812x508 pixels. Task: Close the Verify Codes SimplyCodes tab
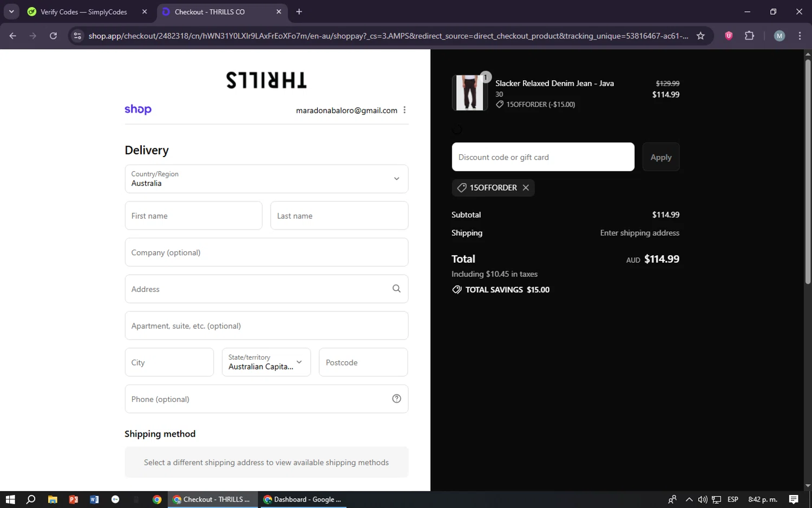pos(145,11)
